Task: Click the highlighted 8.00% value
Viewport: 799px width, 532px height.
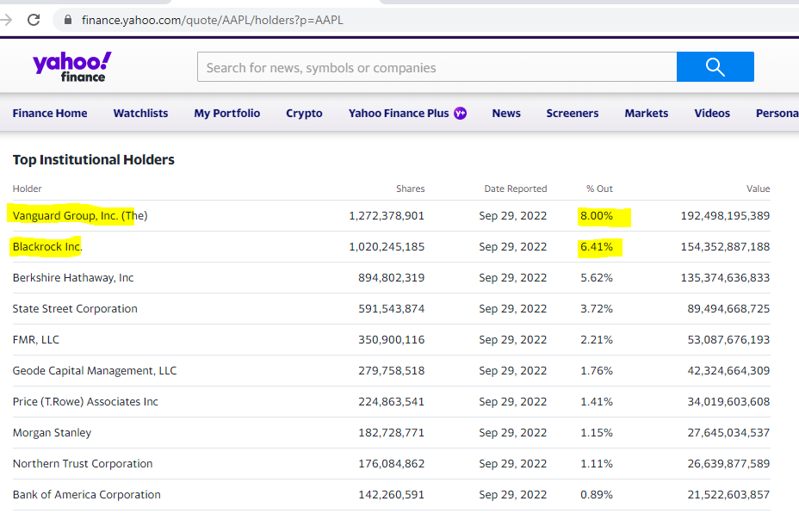Action: [x=597, y=215]
